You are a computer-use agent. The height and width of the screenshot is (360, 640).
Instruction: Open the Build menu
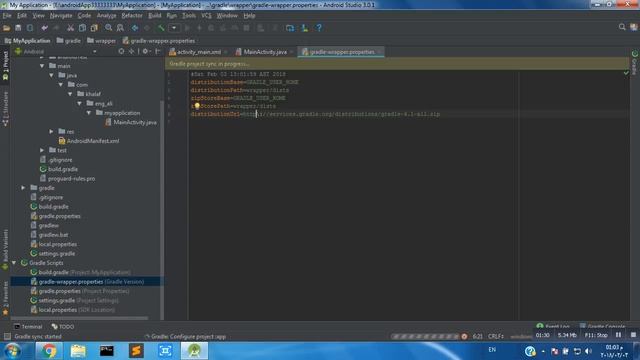coord(155,16)
